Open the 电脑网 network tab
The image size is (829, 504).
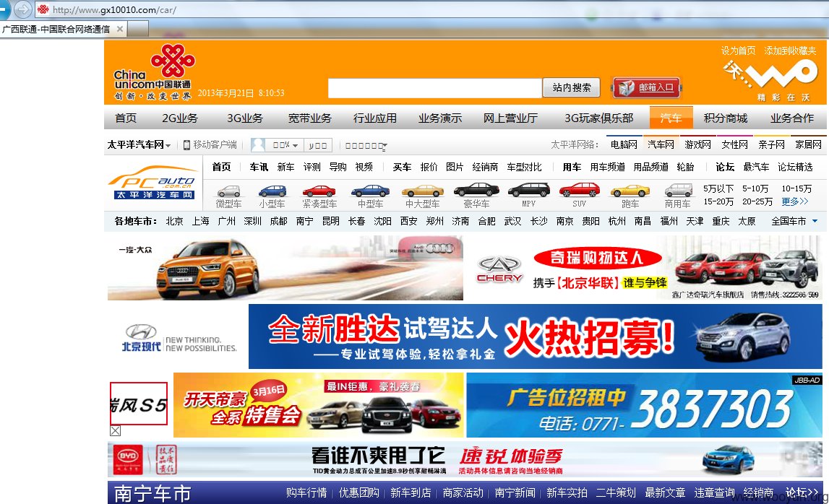[x=624, y=144]
